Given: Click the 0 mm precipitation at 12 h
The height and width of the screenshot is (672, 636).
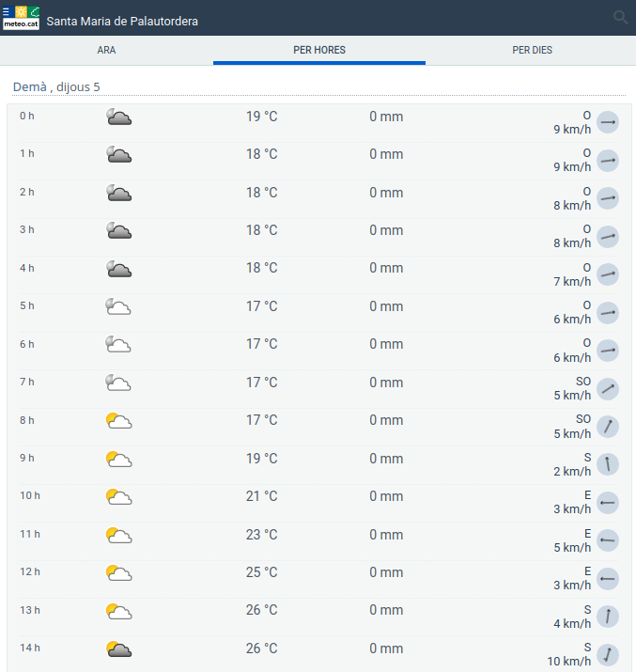Looking at the screenshot, I should tap(386, 572).
